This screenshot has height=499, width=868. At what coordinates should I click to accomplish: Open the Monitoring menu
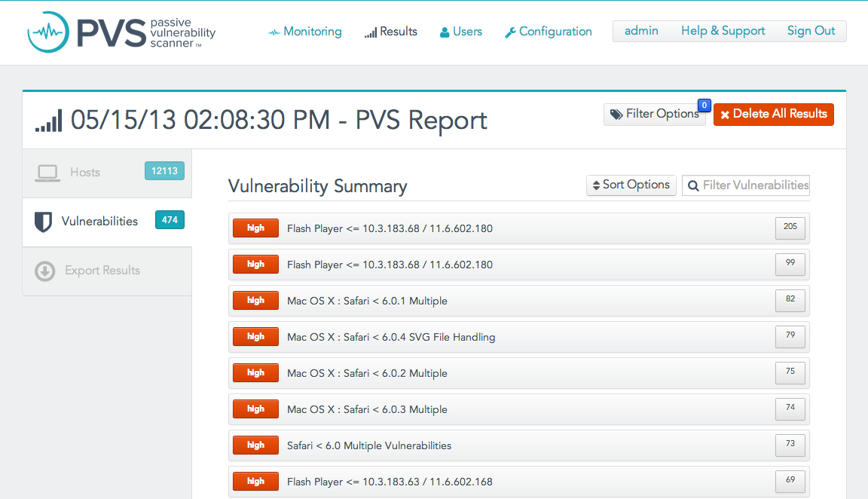click(305, 32)
